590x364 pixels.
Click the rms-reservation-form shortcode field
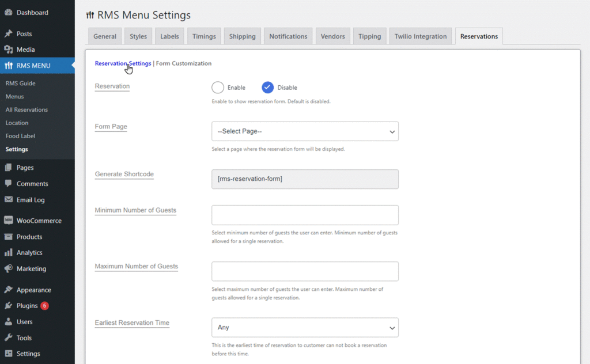305,179
